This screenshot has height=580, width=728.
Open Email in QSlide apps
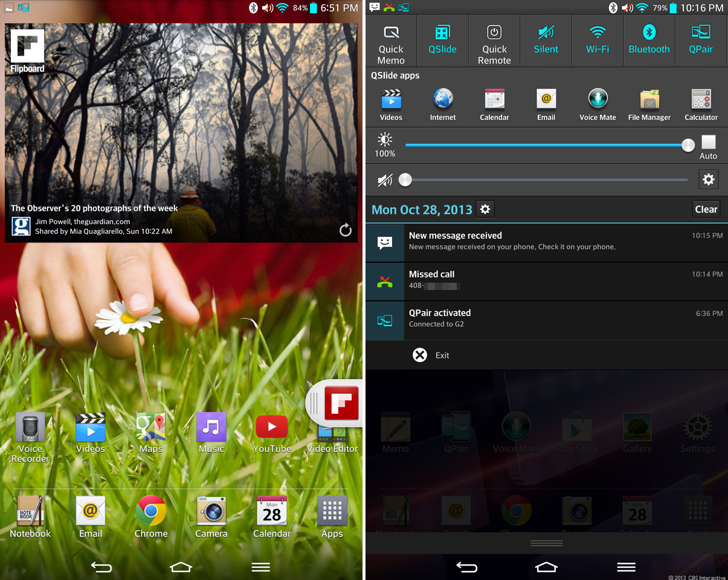click(546, 105)
